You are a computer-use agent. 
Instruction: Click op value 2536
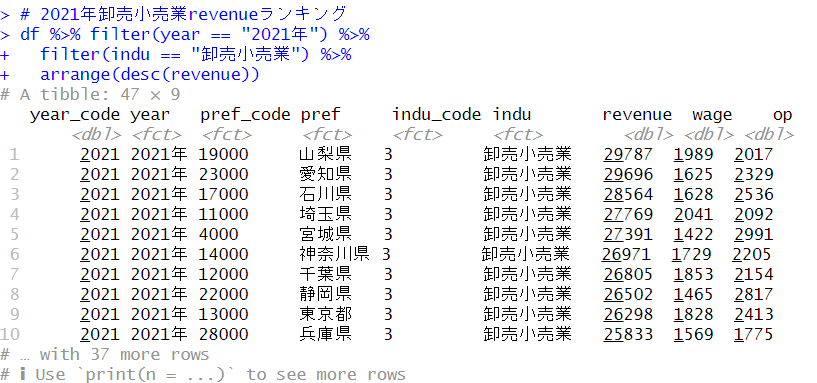(x=753, y=194)
